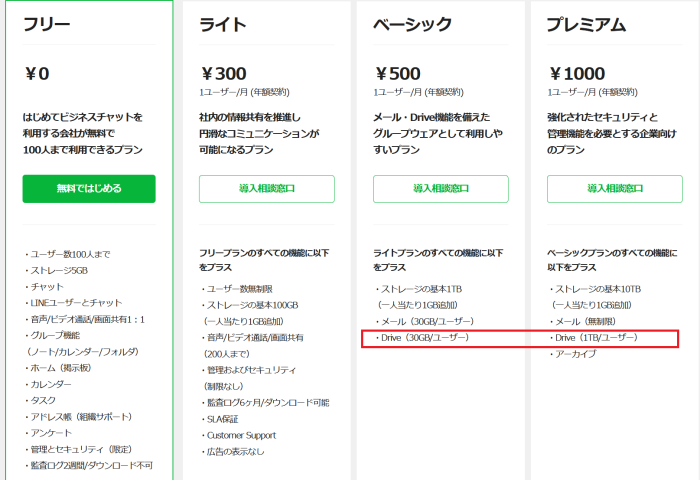
Task: Select the ベーシック plan heading
Action: pyautogui.click(x=412, y=24)
